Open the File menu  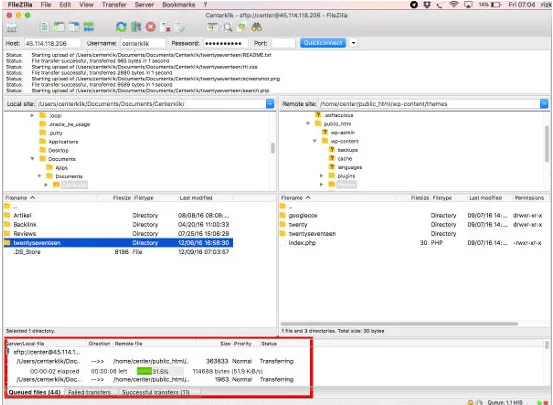point(46,5)
